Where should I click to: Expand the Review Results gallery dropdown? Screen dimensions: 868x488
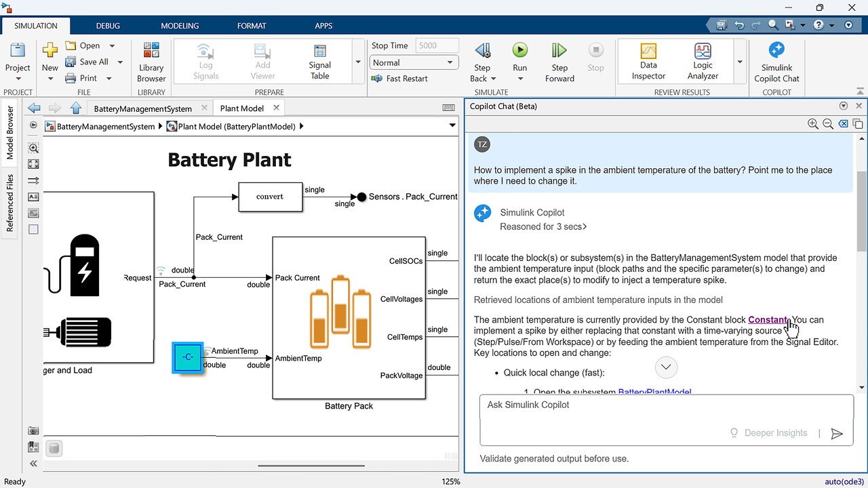point(740,62)
